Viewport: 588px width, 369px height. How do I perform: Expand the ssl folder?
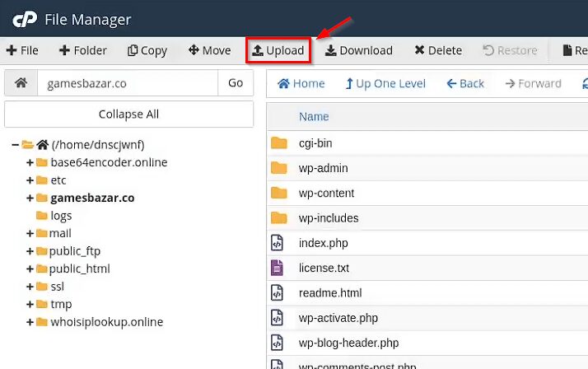(30, 287)
